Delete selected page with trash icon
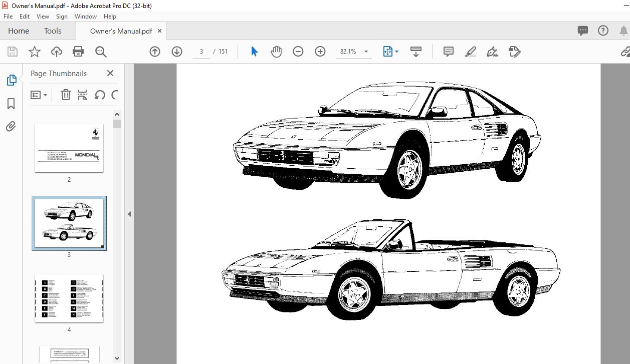 click(66, 95)
